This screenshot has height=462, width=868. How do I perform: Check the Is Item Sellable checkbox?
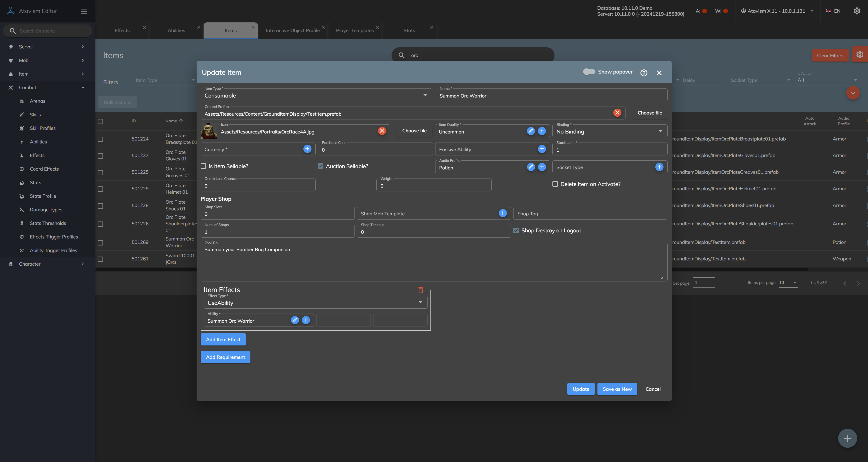[x=204, y=166]
